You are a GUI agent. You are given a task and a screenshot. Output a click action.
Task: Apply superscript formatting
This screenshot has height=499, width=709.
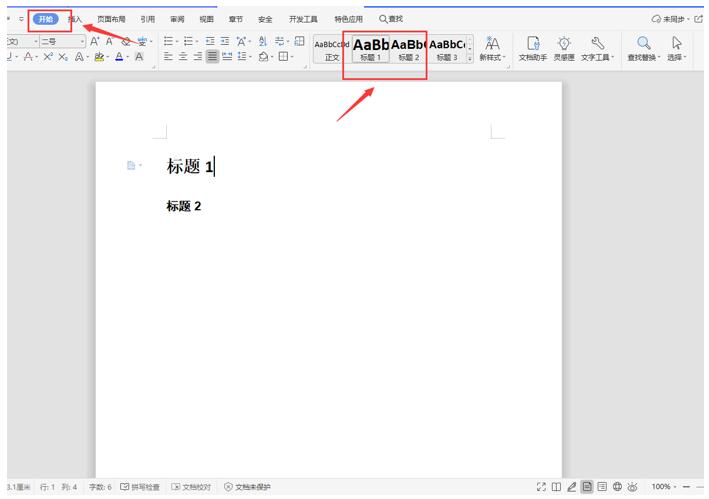tap(48, 57)
